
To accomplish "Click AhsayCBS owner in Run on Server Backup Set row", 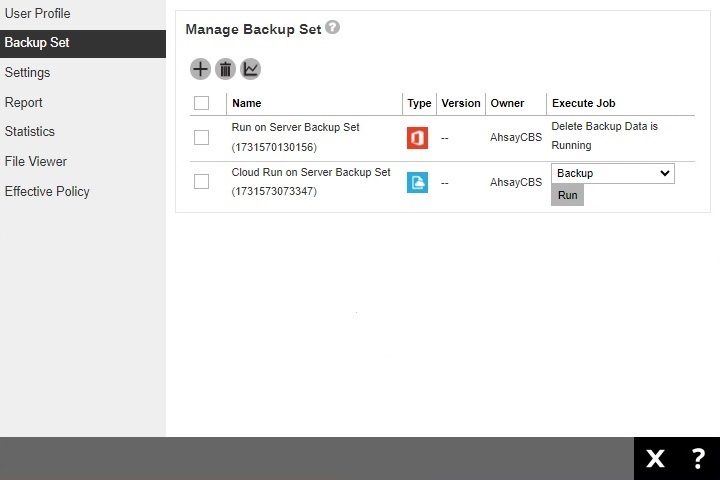I will pos(516,137).
